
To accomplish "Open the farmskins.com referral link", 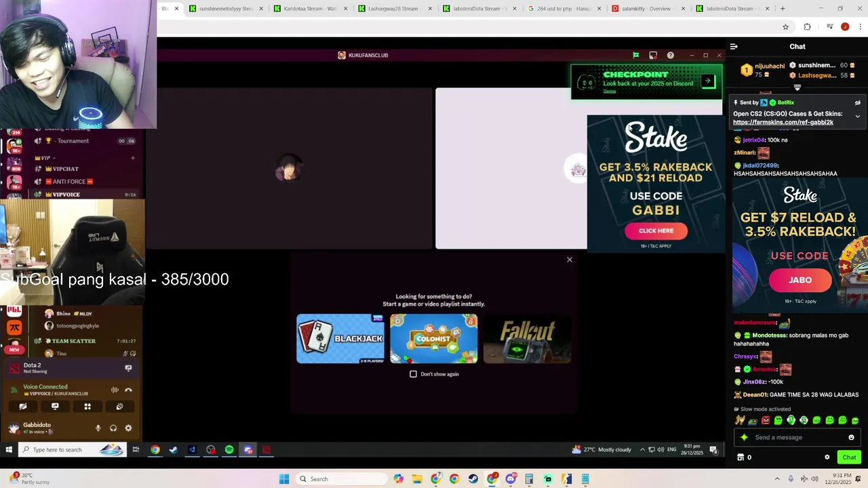I will pos(783,123).
